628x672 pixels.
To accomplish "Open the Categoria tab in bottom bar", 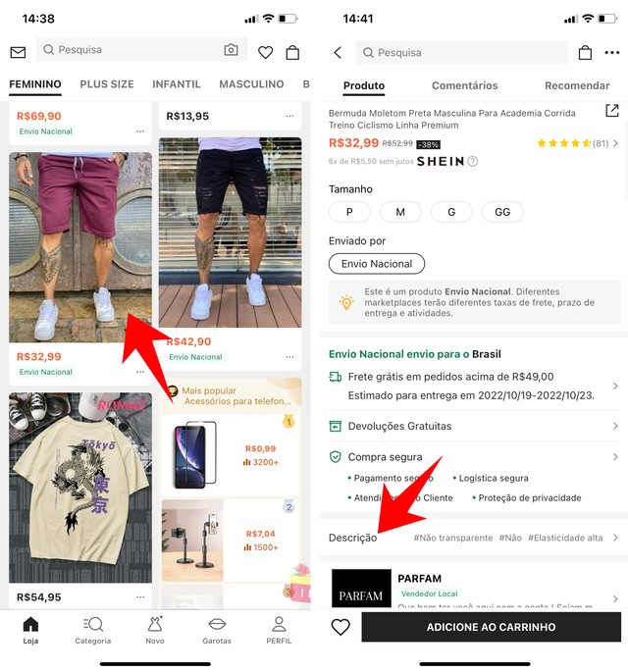I will [x=92, y=631].
